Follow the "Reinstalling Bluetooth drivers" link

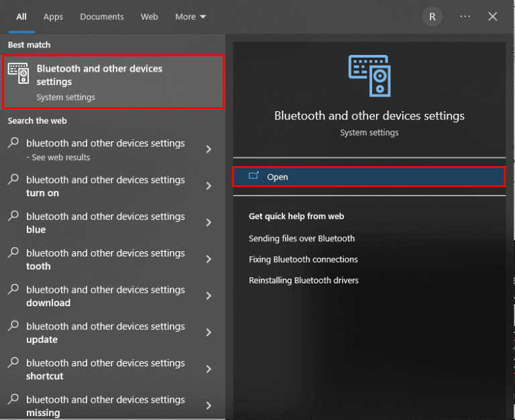point(304,280)
